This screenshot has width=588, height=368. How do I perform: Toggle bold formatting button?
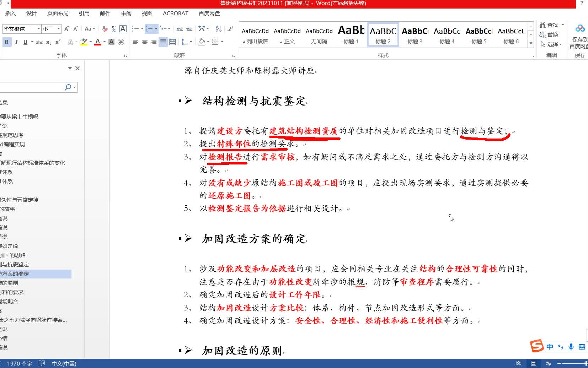pos(7,42)
